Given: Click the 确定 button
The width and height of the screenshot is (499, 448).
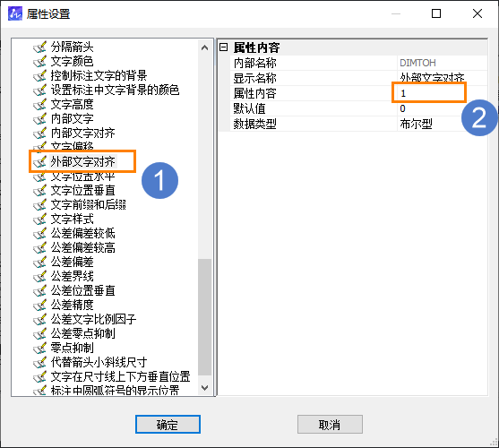Looking at the screenshot, I should 168,424.
